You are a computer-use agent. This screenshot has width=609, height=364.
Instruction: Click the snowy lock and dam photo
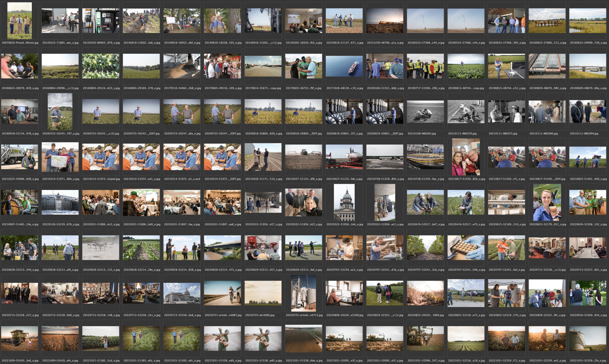point(60,202)
